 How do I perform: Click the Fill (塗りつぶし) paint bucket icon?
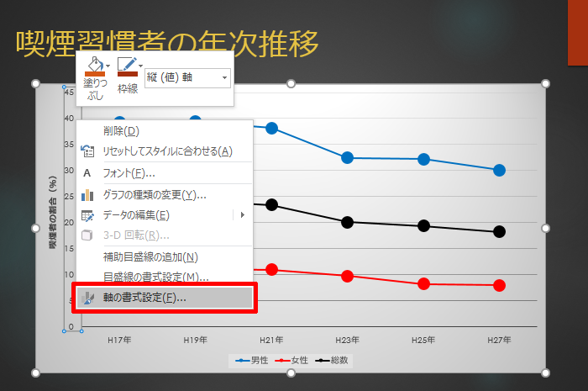click(95, 66)
